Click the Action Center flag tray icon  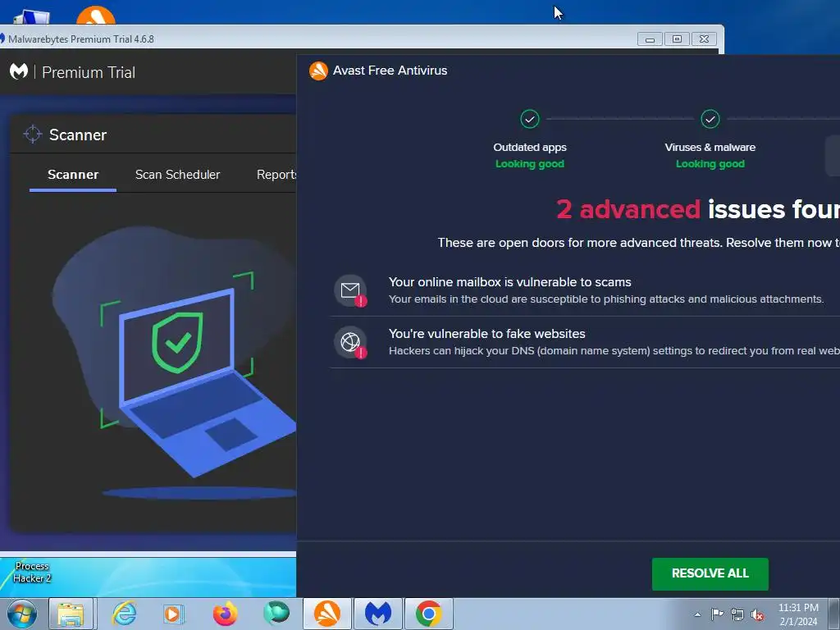[717, 614]
